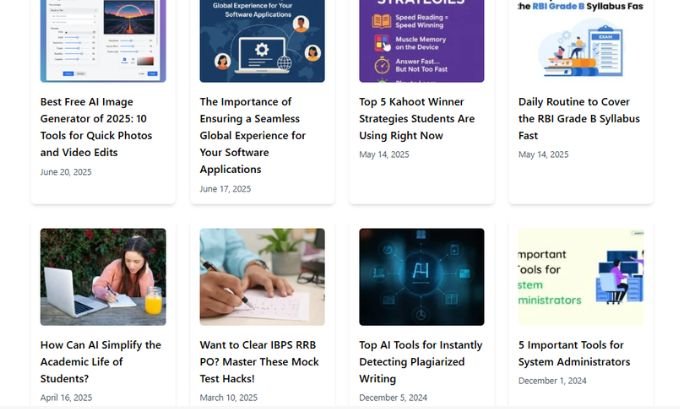The image size is (680, 409).
Task: Open the blue AI circuit thumbnail
Action: pos(422,277)
